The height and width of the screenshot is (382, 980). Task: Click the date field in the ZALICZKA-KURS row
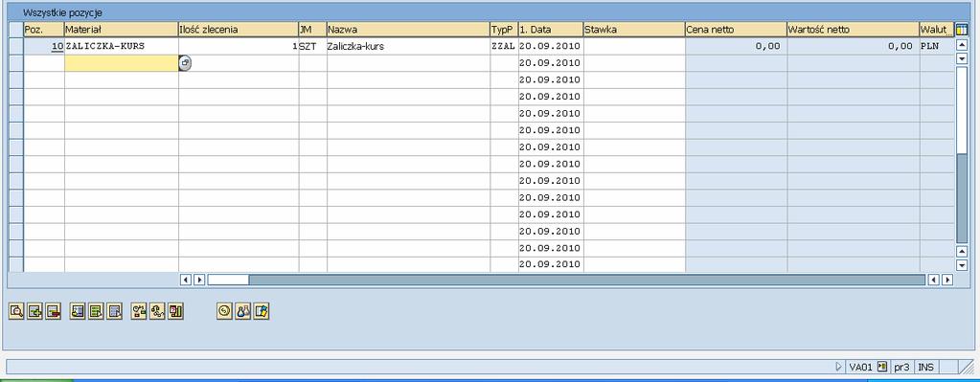551,46
